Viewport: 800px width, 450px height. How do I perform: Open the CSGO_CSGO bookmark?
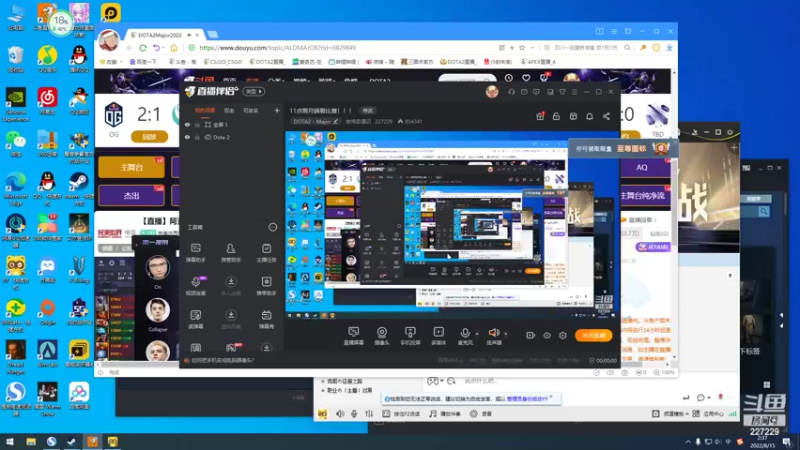223,62
